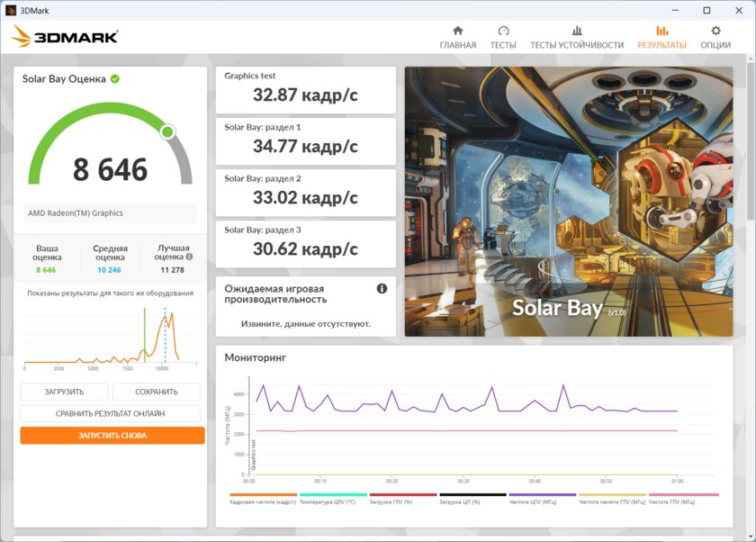
Task: Switch to ТЕСТЫ УСТОЙЧИВОСТИ tab label
Action: click(x=577, y=45)
